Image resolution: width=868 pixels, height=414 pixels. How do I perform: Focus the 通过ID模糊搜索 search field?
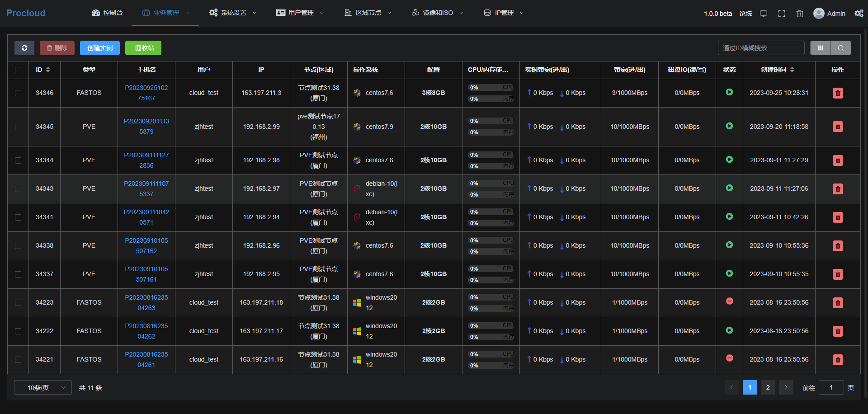[761, 48]
